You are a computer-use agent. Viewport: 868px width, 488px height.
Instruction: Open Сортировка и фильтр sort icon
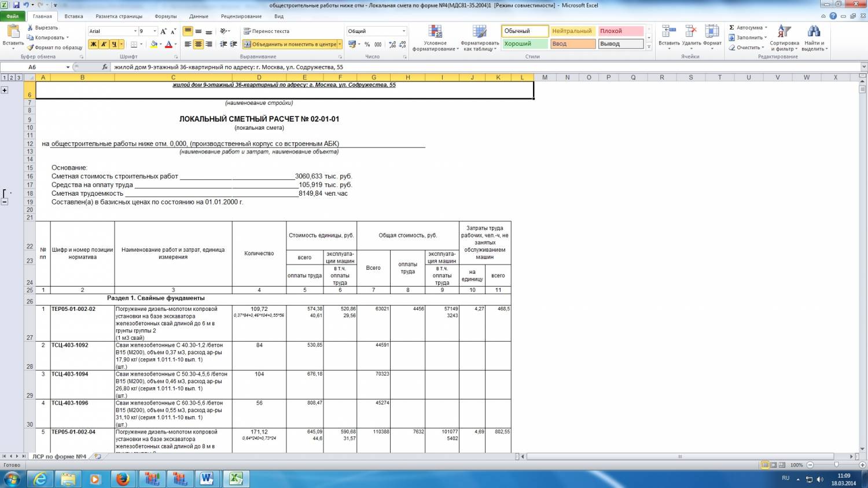[784, 32]
